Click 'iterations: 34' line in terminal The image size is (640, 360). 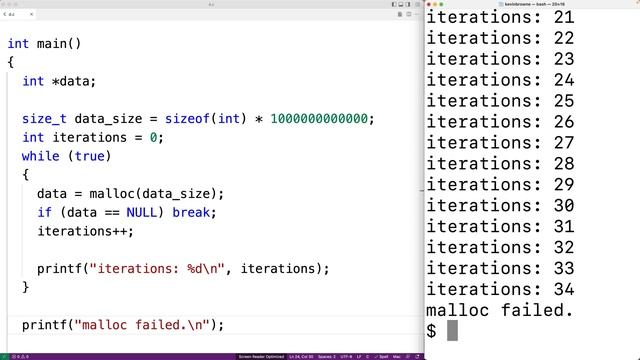[x=500, y=289]
